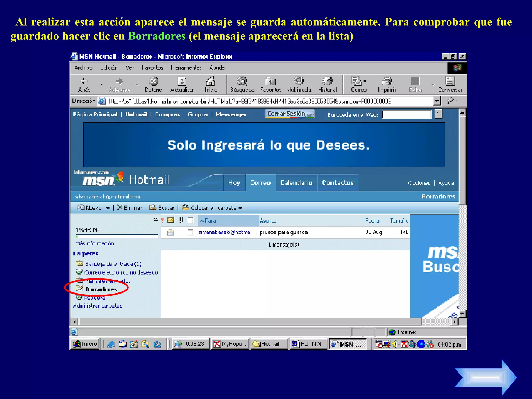Screen dimensions: 532x399
Task: Open the Favoritos toolbar icon
Action: (x=271, y=81)
